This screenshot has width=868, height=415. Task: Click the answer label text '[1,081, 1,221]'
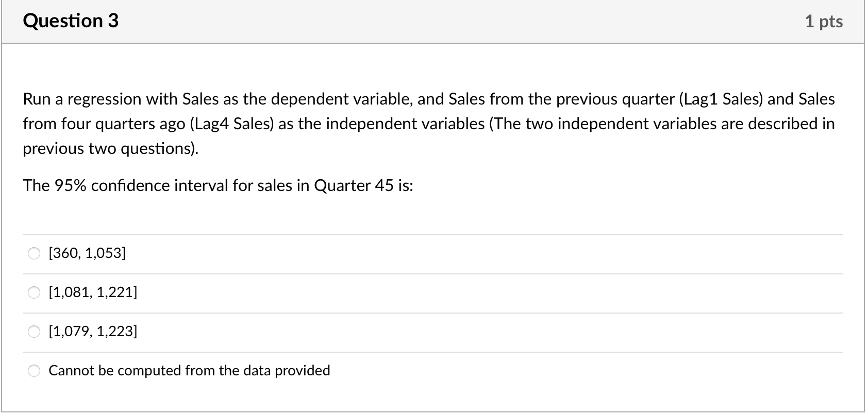click(x=93, y=293)
